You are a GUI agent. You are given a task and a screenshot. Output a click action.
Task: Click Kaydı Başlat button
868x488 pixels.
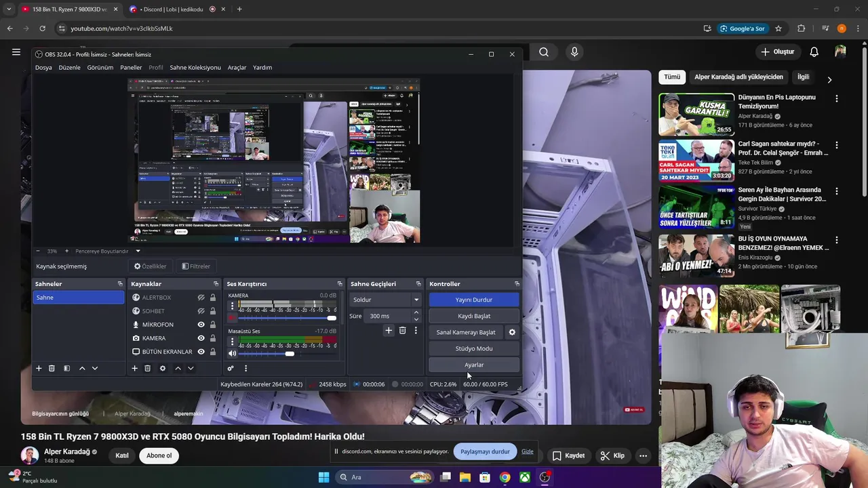[474, 316]
